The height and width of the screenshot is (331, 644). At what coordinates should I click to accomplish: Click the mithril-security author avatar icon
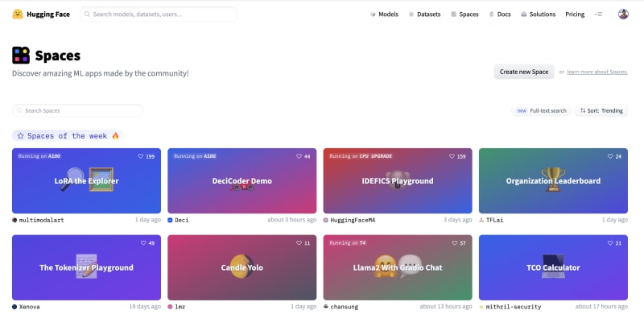point(481,307)
